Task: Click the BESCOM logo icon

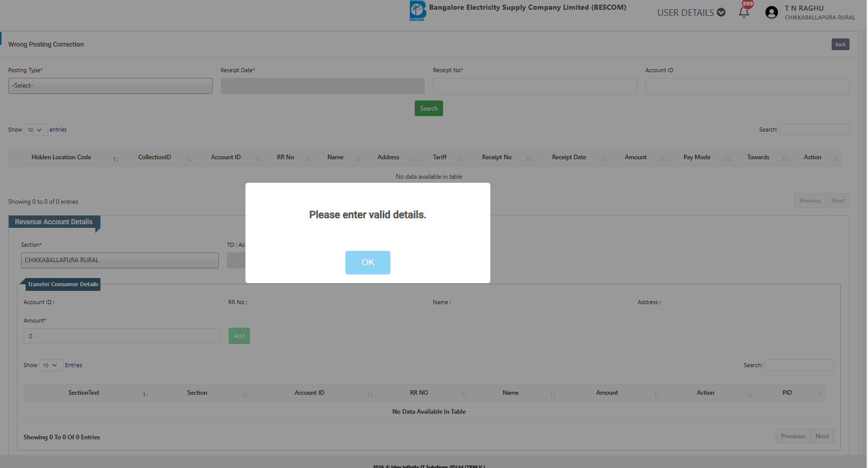Action: [418, 11]
